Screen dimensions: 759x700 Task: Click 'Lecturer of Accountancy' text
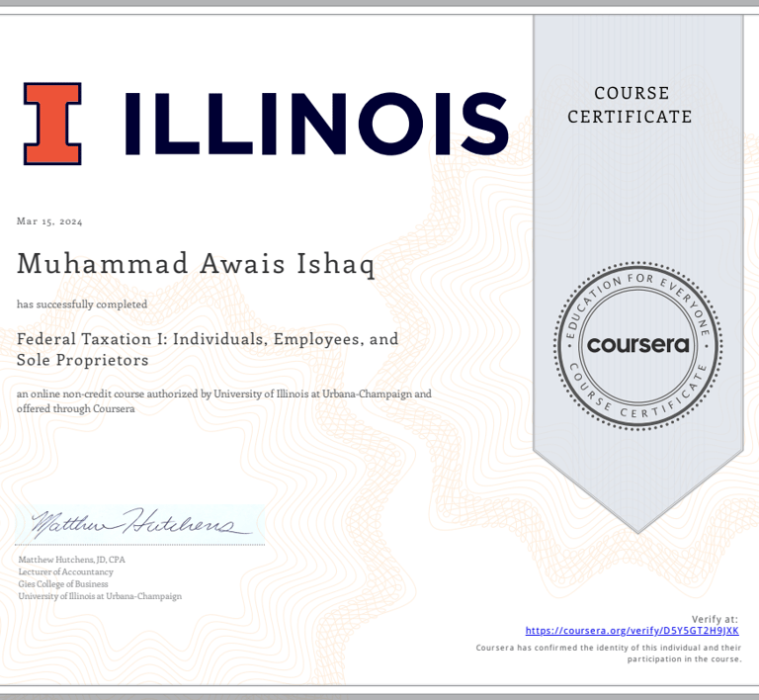click(66, 571)
